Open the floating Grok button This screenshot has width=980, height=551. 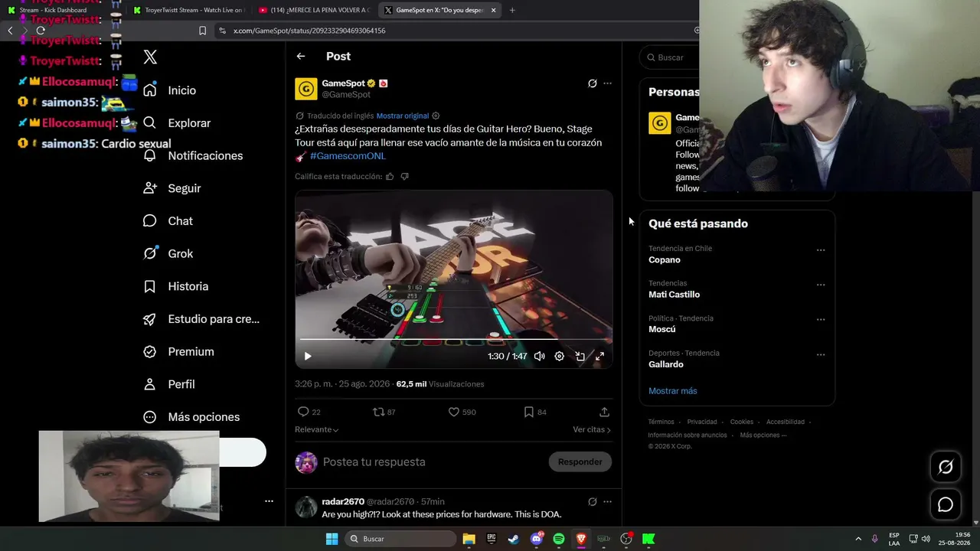[946, 467]
